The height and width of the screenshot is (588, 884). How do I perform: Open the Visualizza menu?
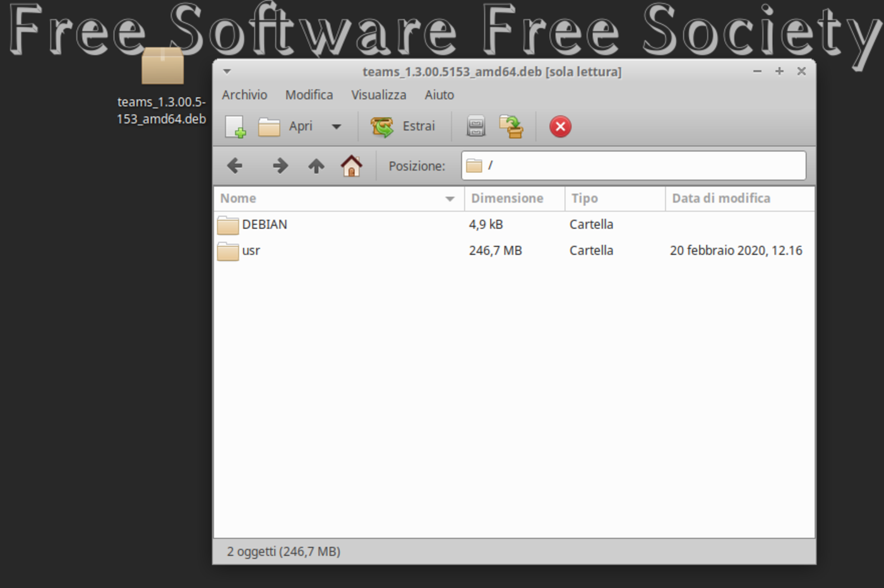pos(378,95)
